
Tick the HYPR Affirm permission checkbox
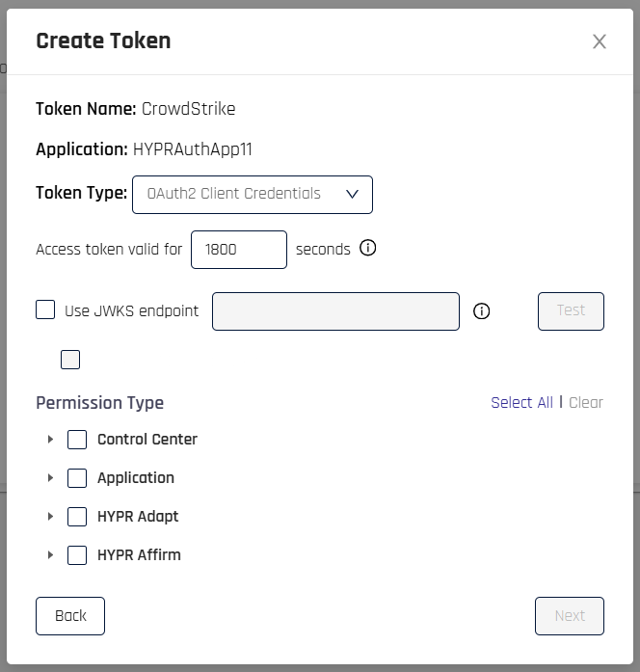pos(77,555)
